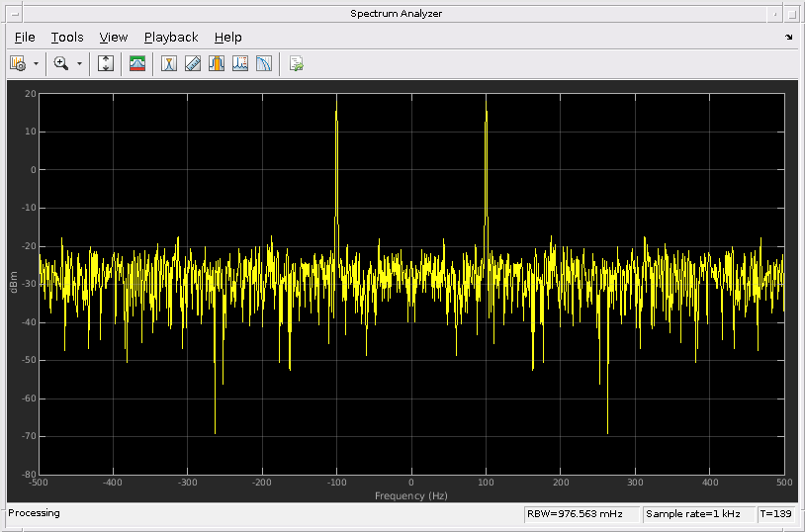Toggle Channel Measurements orange band button
This screenshot has height=532, width=805.
pos(217,63)
